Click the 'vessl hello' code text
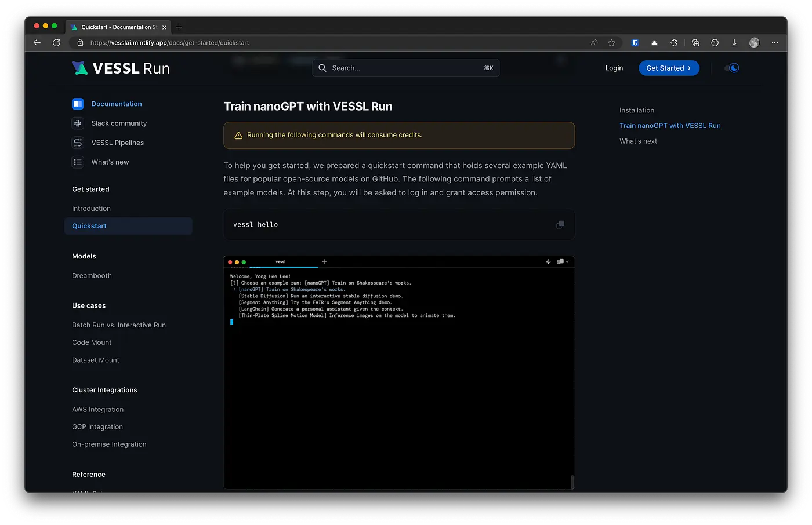The image size is (812, 525). [x=255, y=225]
